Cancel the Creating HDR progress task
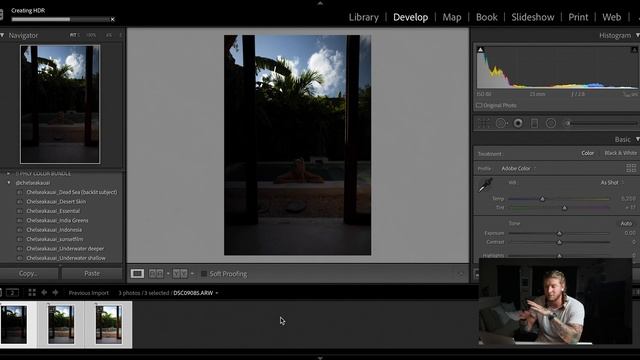640x360 pixels. click(x=113, y=19)
